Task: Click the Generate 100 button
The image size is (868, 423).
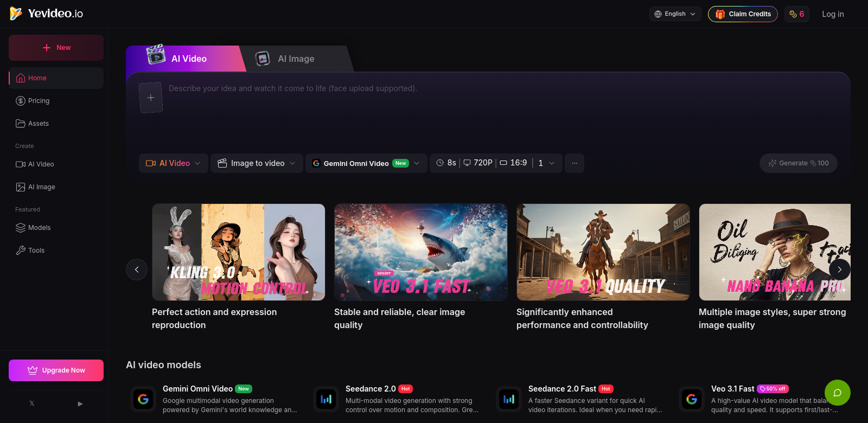Action: (x=799, y=163)
